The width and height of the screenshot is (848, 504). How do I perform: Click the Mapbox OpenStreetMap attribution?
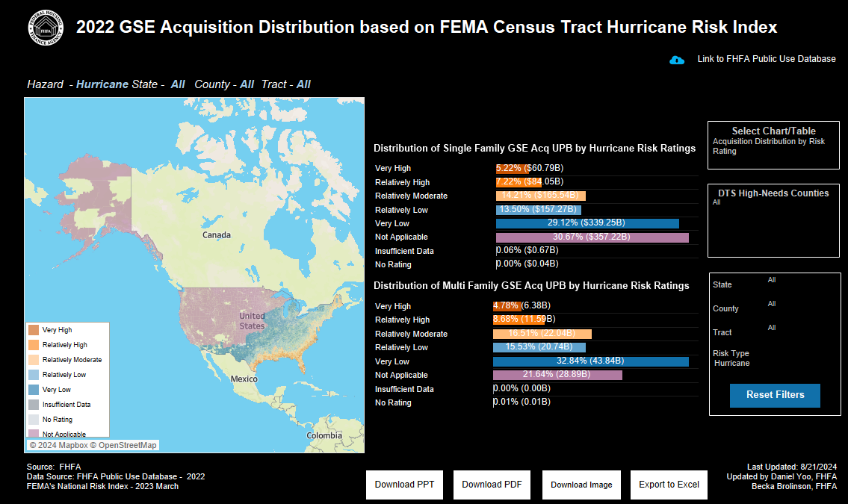tap(93, 445)
